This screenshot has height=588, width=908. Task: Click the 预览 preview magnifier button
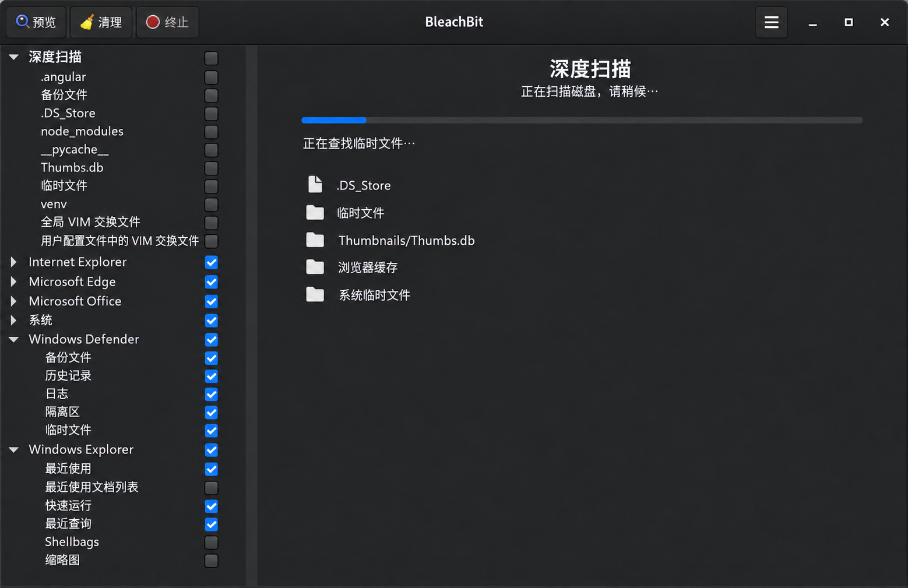[x=36, y=22]
